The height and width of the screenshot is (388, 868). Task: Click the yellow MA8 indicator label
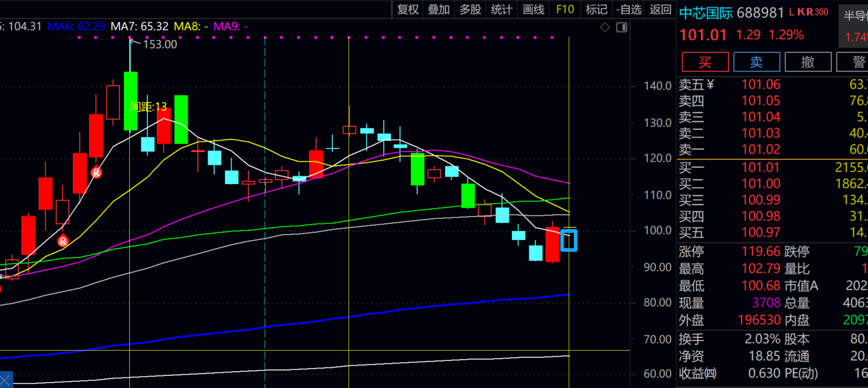tap(191, 26)
